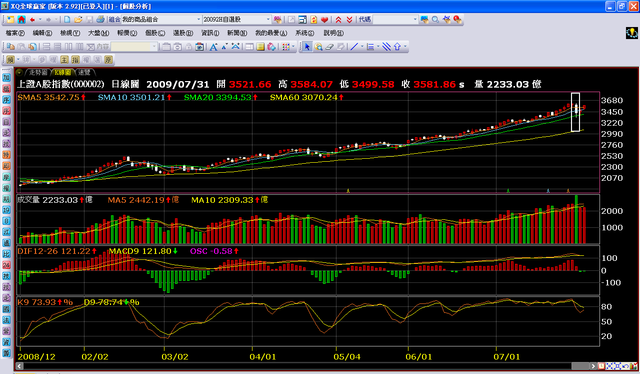Open file with the folder icon
This screenshot has height=374, width=640.
click(x=78, y=19)
